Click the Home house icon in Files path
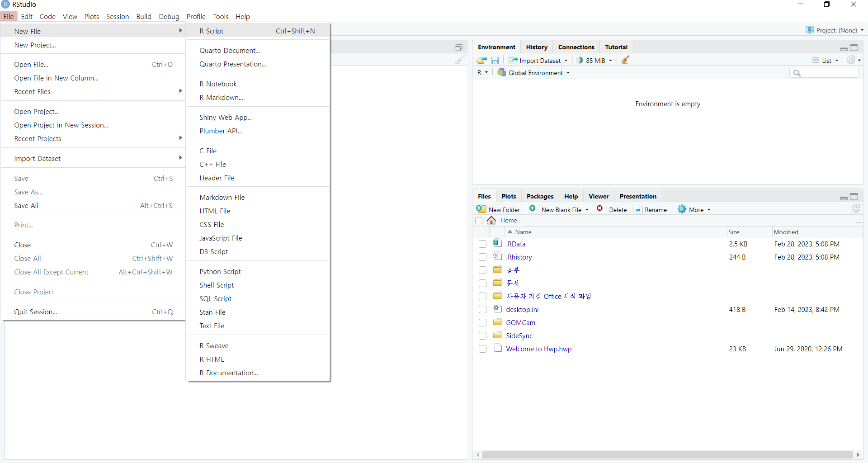This screenshot has height=463, width=868. 491,220
